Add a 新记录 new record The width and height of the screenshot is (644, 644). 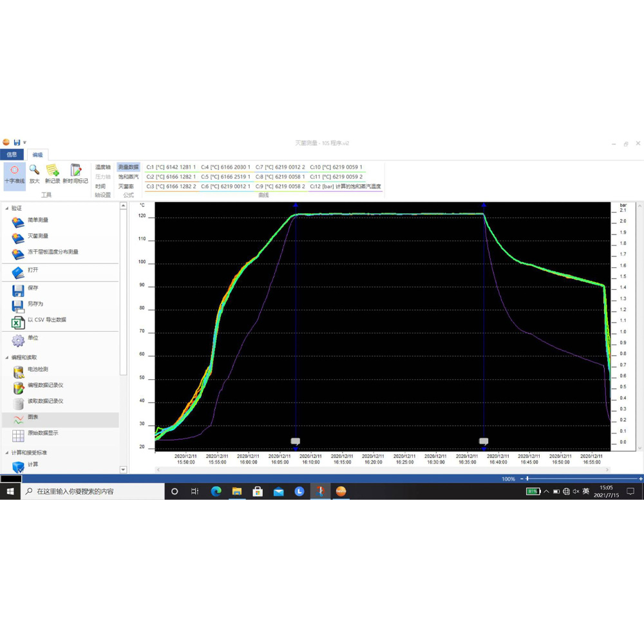tap(52, 173)
